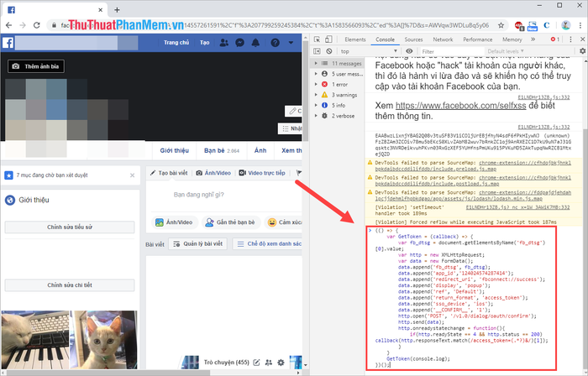This screenshot has width=588, height=376.
Task: Open Facebook account dropdown arrow
Action: point(291,43)
